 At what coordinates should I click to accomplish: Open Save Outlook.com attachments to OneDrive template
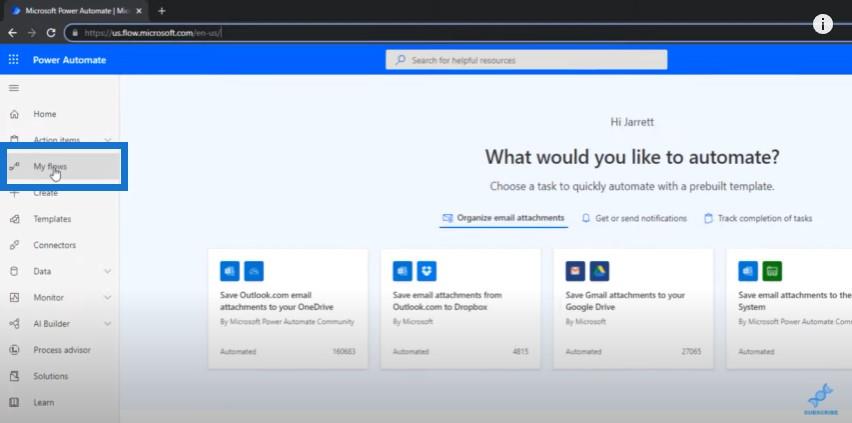tap(288, 309)
